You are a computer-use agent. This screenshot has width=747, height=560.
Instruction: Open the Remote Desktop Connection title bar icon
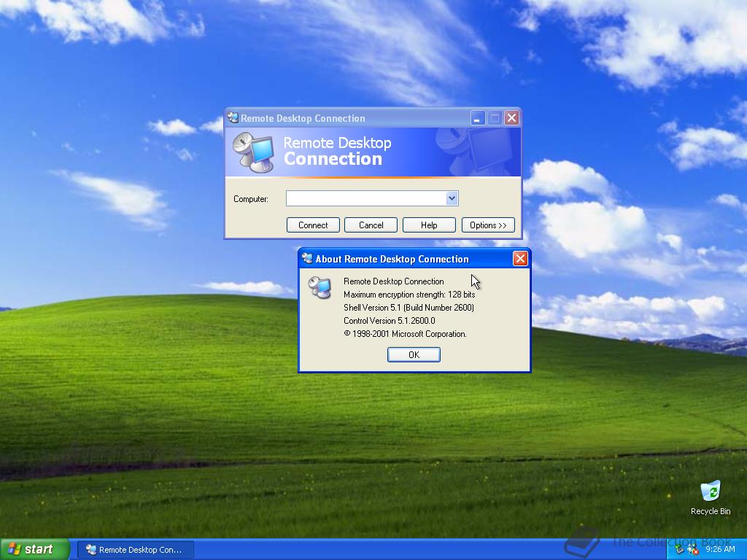click(233, 117)
